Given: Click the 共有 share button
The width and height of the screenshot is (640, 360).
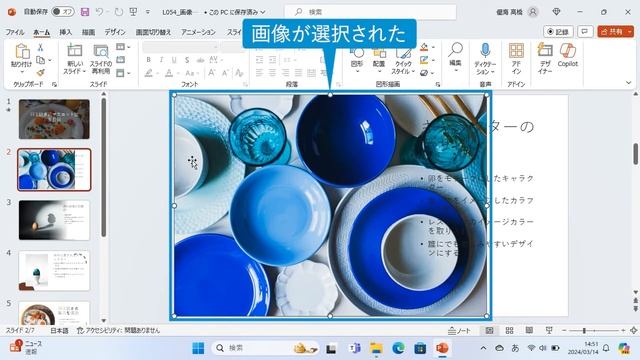Looking at the screenshot, I should (x=611, y=31).
